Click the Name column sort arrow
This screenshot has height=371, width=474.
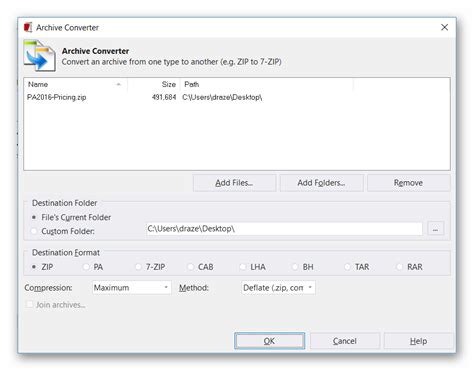pos(119,84)
